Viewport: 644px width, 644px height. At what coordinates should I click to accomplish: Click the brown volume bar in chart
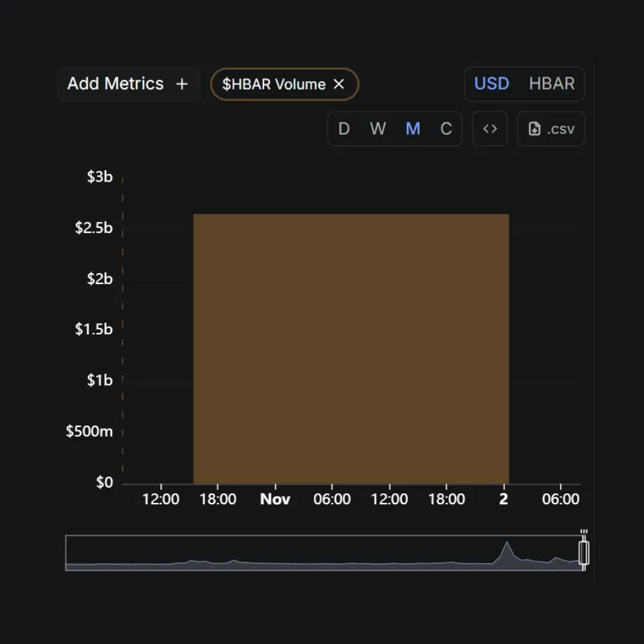[x=351, y=348]
